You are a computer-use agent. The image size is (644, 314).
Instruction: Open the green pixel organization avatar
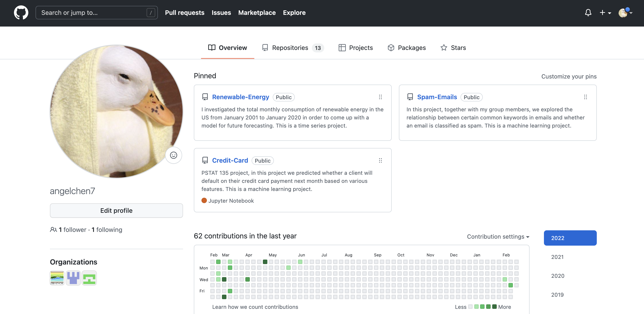(89, 278)
